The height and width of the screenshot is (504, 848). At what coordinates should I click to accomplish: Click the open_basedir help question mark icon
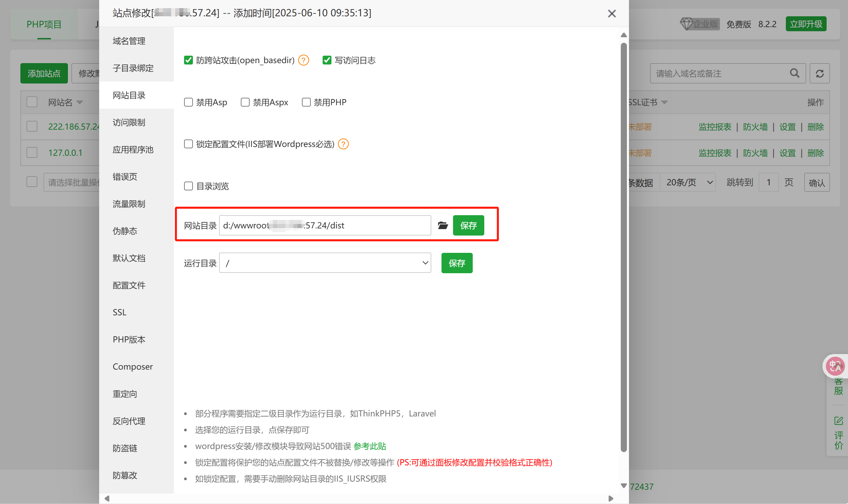pos(303,60)
